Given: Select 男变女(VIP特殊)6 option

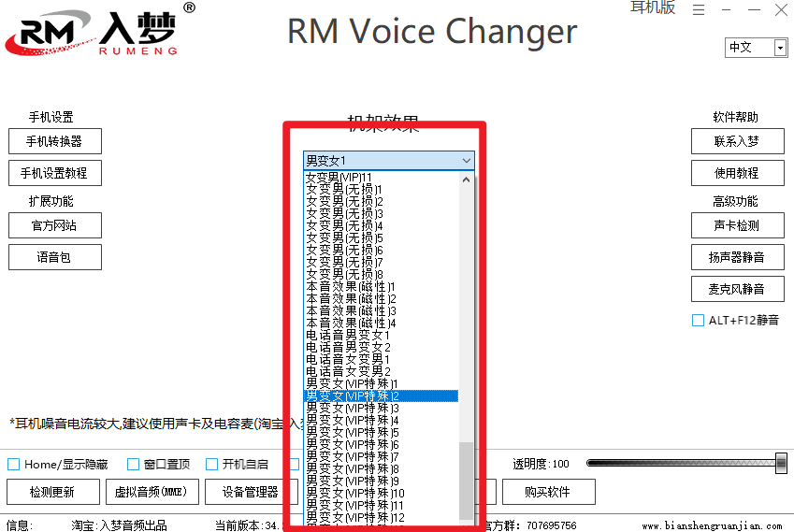Looking at the screenshot, I should (382, 444).
